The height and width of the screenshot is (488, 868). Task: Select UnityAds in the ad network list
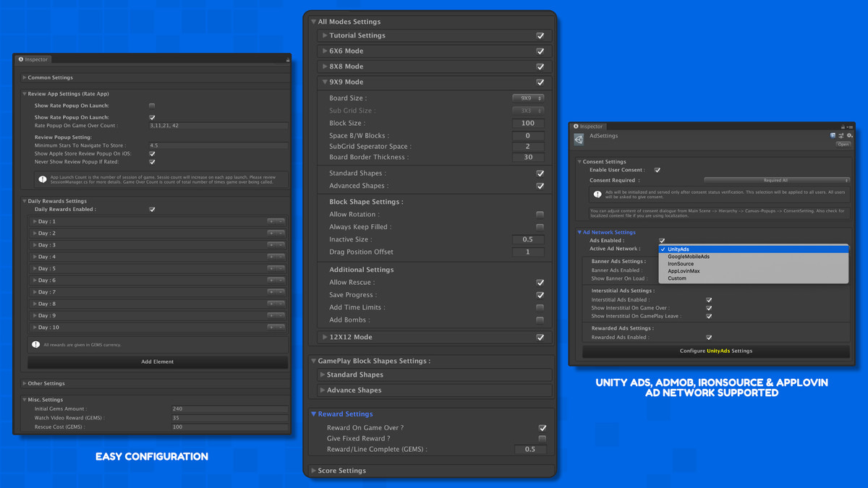point(753,249)
